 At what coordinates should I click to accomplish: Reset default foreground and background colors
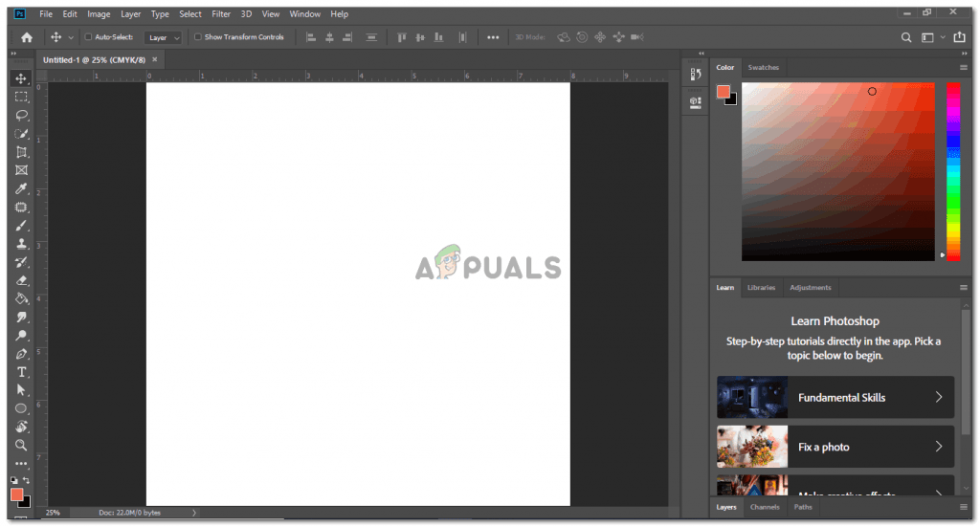pyautogui.click(x=14, y=480)
